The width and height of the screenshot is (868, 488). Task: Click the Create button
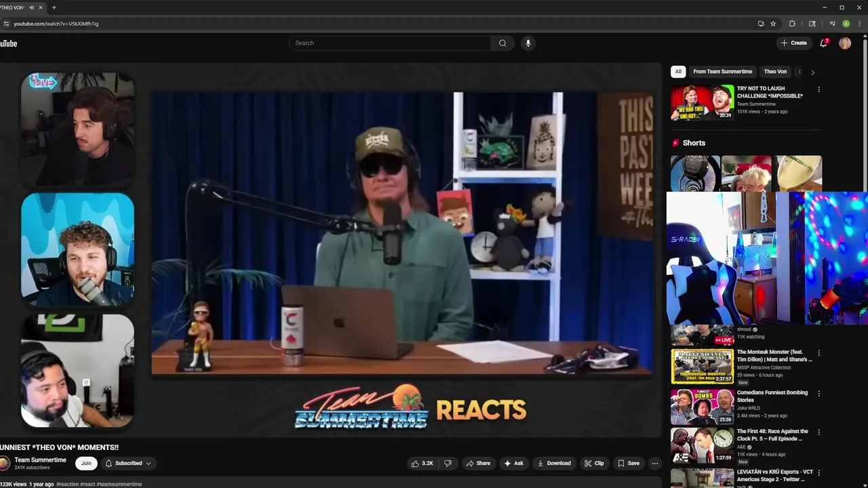click(x=793, y=43)
